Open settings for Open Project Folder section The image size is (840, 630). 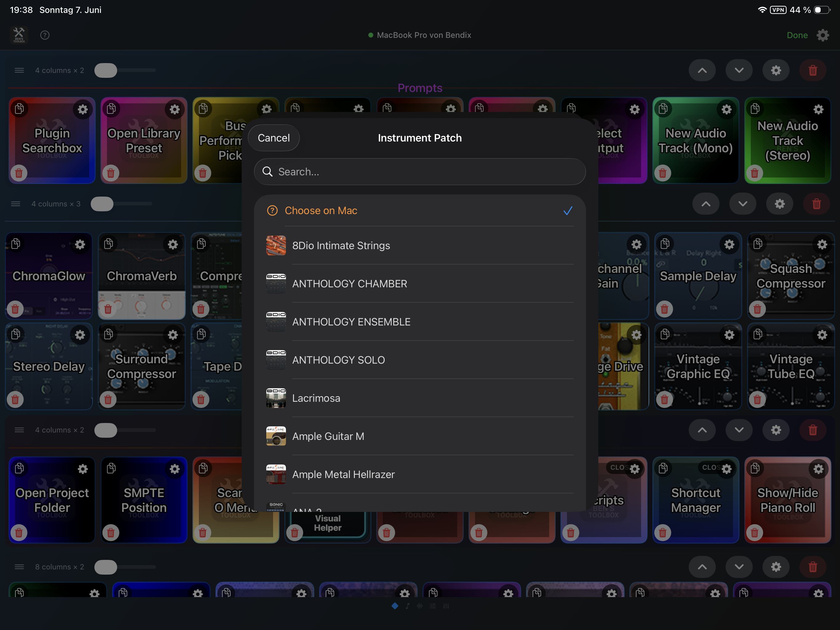pyautogui.click(x=776, y=430)
